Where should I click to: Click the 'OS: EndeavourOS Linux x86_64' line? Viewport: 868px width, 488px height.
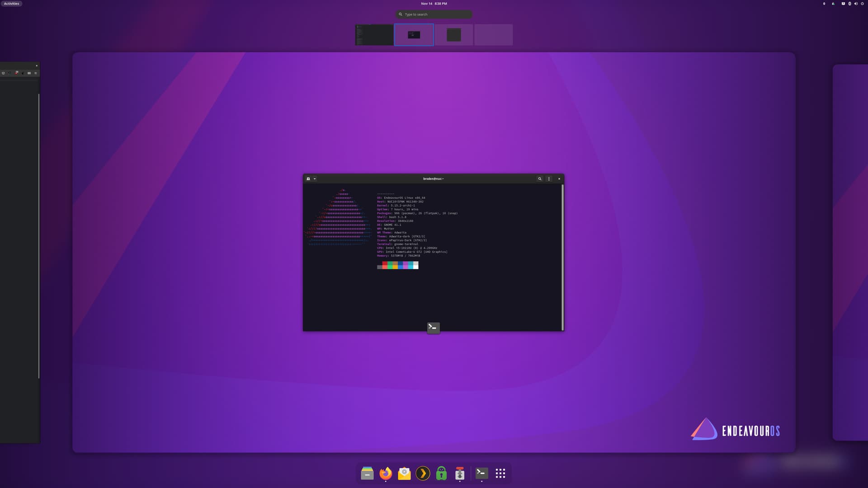401,198
